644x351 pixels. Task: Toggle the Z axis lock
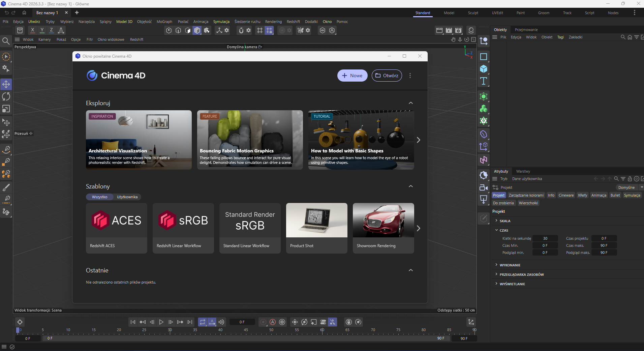(x=51, y=30)
